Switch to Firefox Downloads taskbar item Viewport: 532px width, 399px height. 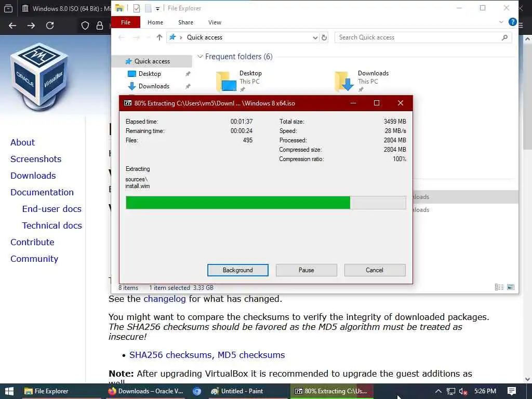pyautogui.click(x=145, y=391)
